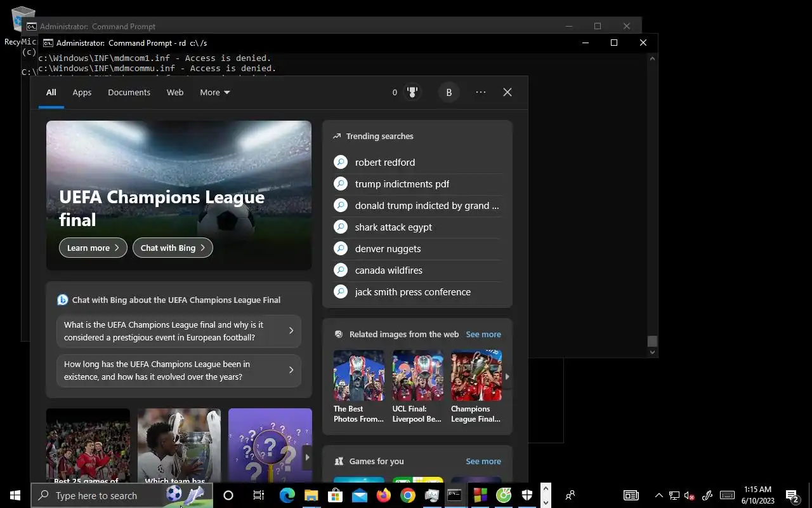Click the taskbar toolbar down chevron
812x508 pixels.
[546, 502]
